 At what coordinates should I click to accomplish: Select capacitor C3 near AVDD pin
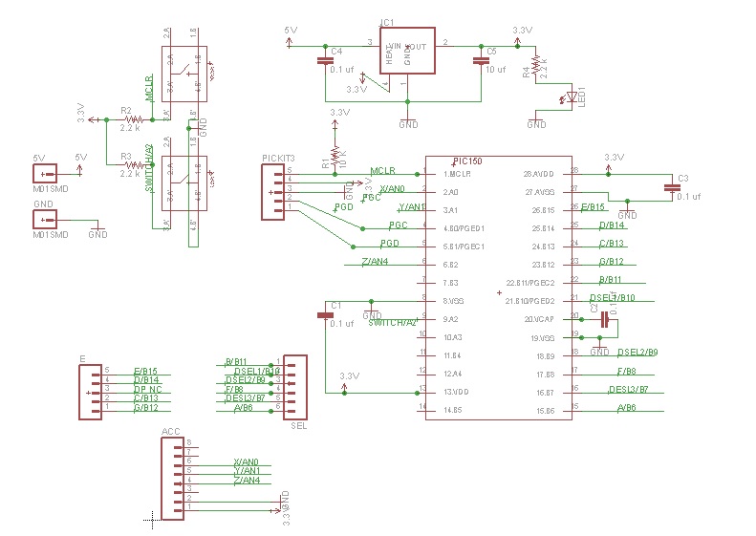[x=672, y=188]
